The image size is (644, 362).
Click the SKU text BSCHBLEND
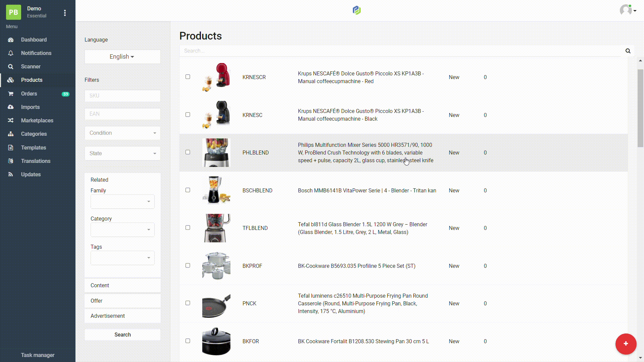pos(257,191)
